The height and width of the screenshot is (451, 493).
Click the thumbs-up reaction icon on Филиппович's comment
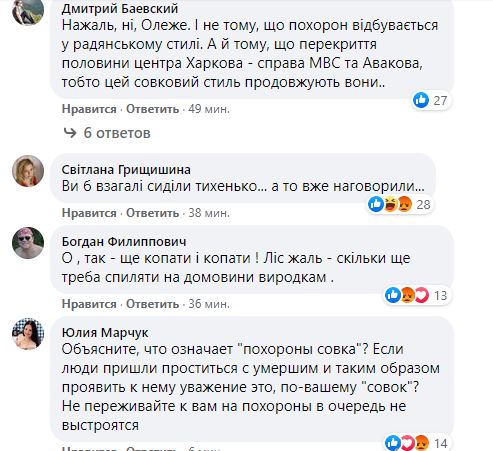pos(393,295)
